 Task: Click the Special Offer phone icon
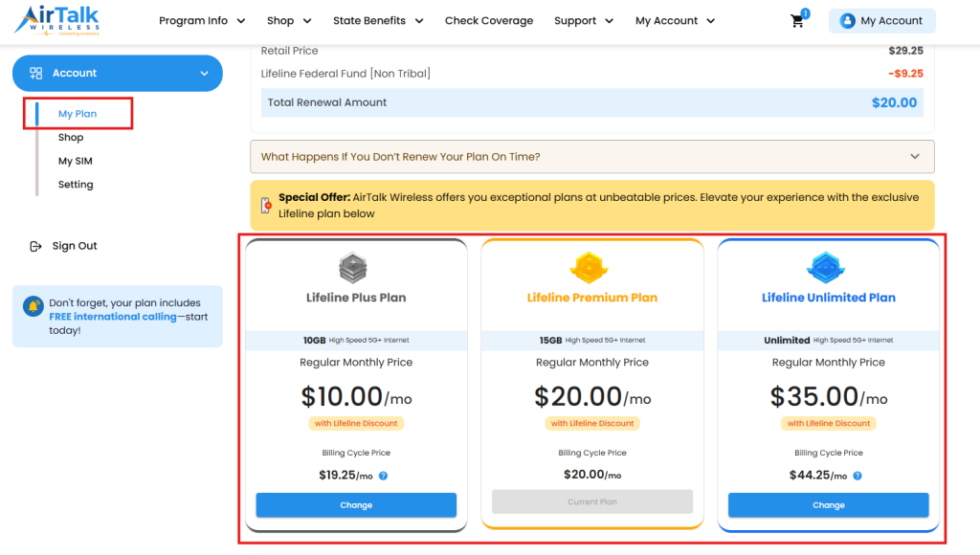(266, 206)
